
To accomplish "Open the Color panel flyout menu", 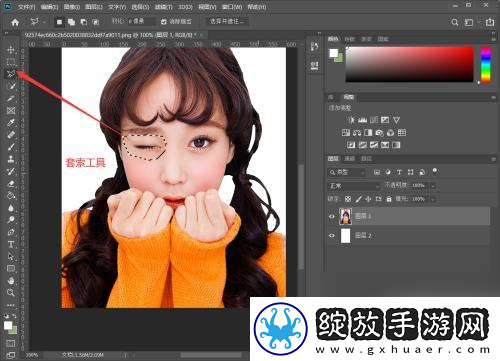I will (x=493, y=39).
